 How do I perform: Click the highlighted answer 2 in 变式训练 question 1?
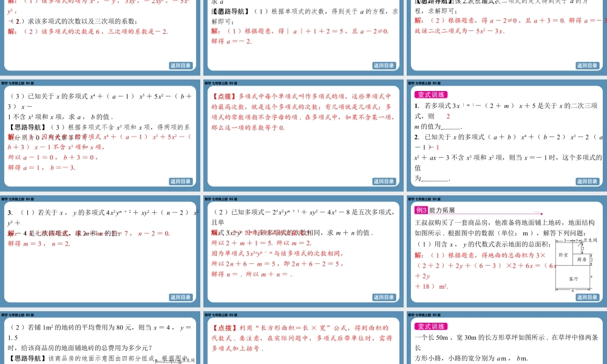[448, 116]
